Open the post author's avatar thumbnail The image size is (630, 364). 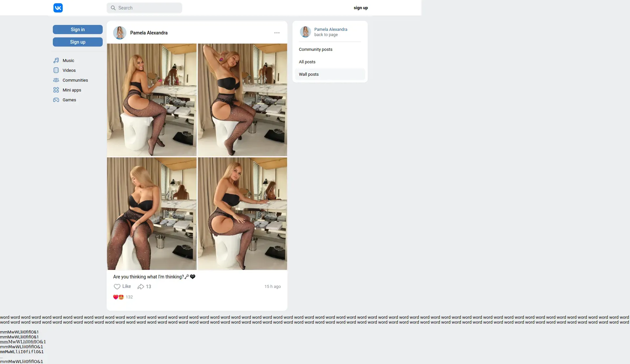[120, 33]
